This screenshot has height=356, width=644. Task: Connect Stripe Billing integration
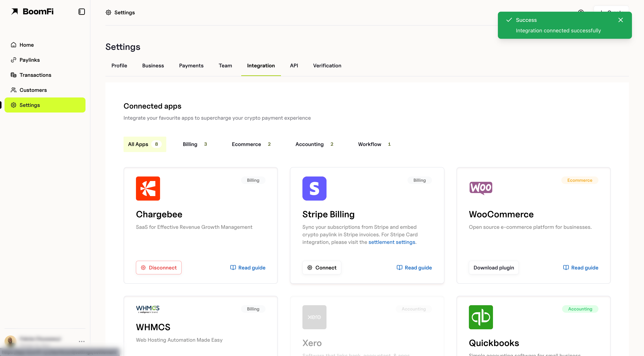(x=321, y=268)
